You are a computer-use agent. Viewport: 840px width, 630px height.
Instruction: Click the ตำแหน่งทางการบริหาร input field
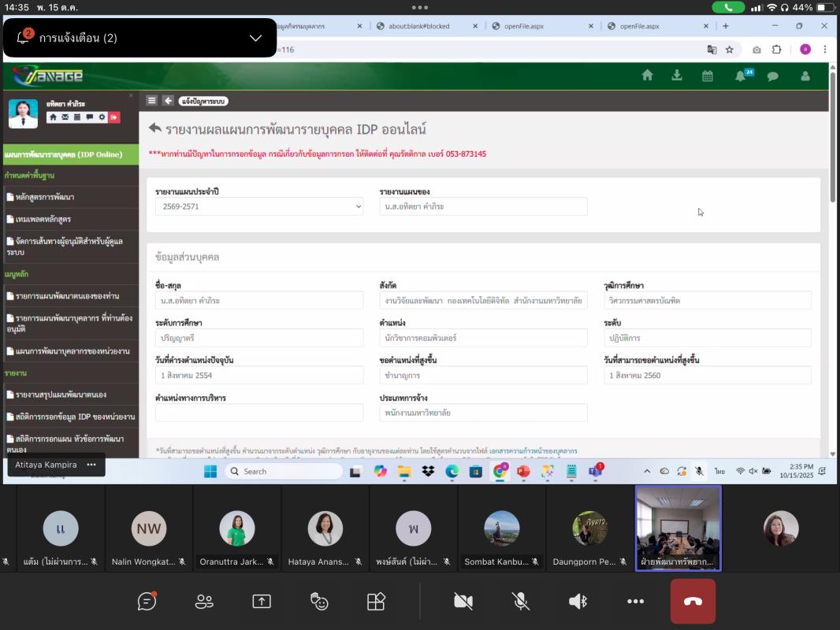(x=259, y=413)
